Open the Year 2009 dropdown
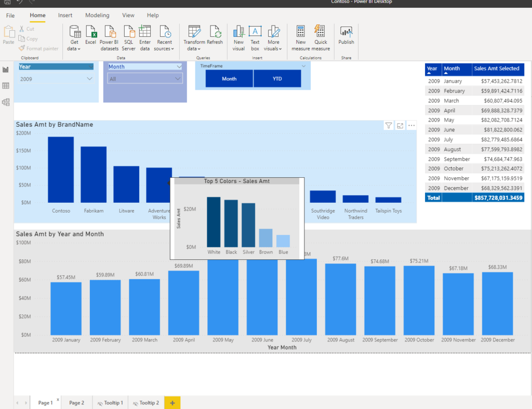Screen dimensions: 532x409 (x=56, y=79)
